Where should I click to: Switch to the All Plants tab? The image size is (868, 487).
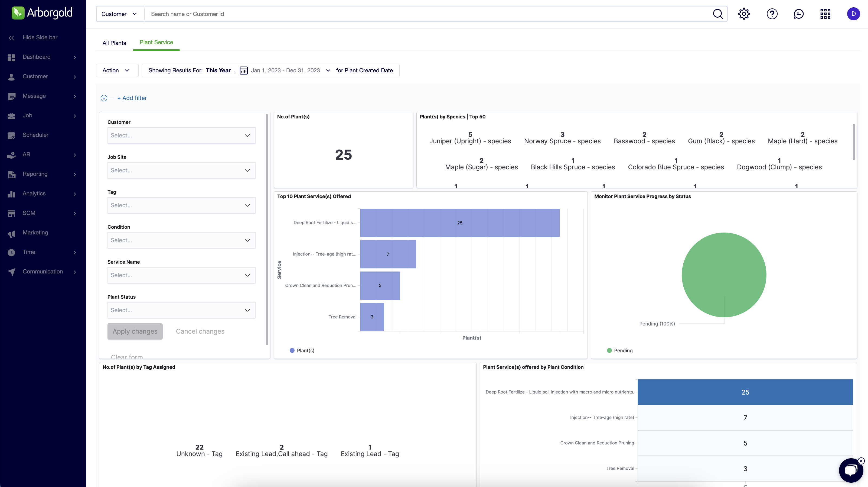click(x=114, y=43)
